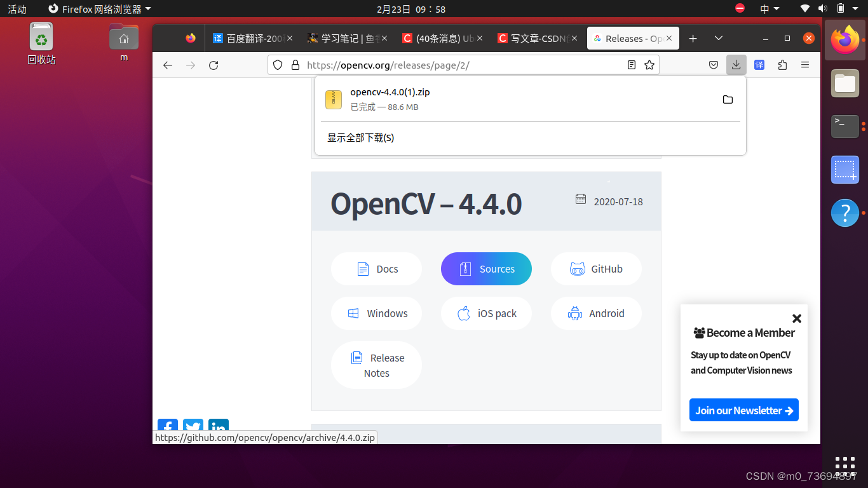Open the 回收站 trash desktop icon
The width and height of the screenshot is (868, 488).
coord(41,44)
